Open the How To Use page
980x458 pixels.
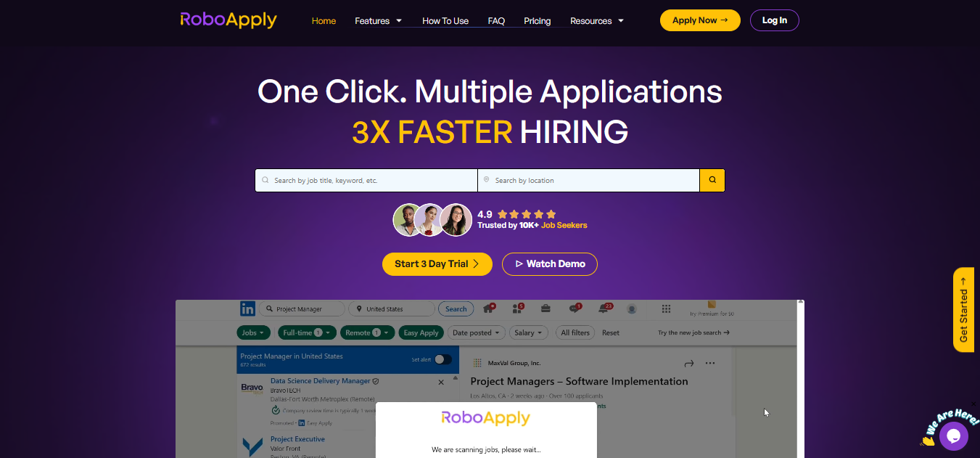tap(445, 21)
